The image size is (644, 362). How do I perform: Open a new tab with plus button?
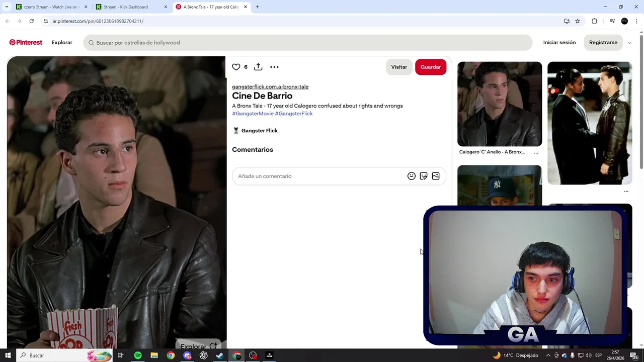pyautogui.click(x=258, y=7)
